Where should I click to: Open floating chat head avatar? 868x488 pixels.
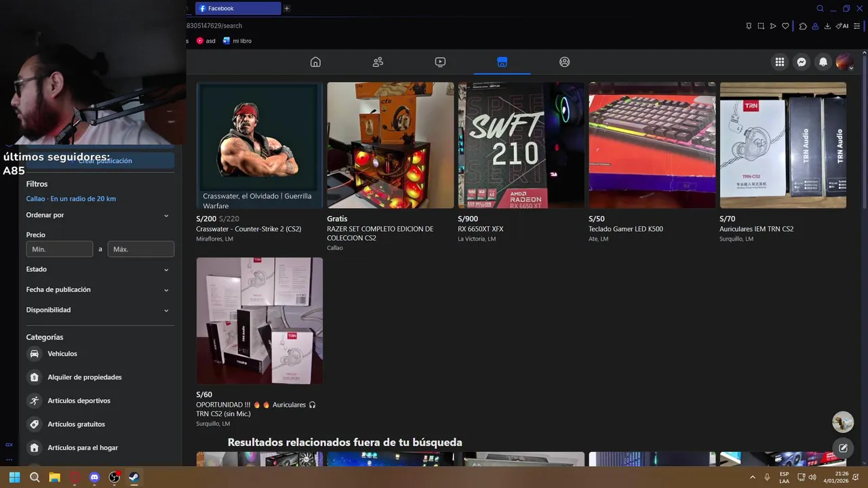pyautogui.click(x=843, y=422)
